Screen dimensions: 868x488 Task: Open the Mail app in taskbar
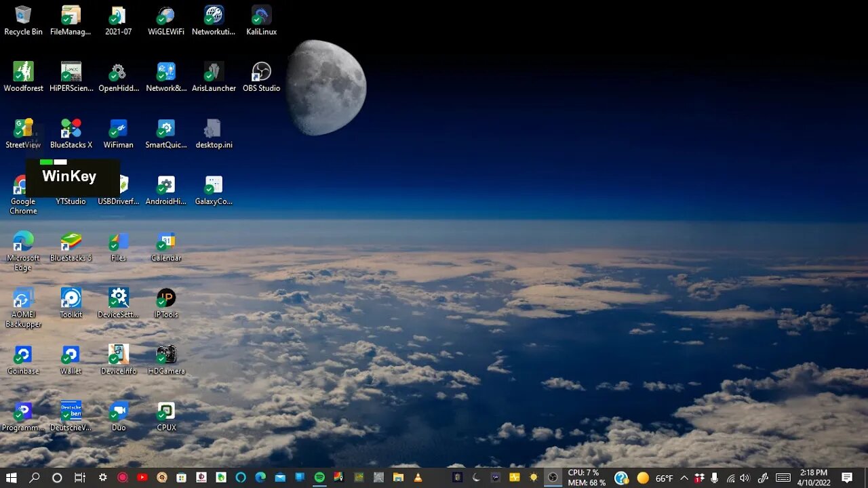pos(280,478)
